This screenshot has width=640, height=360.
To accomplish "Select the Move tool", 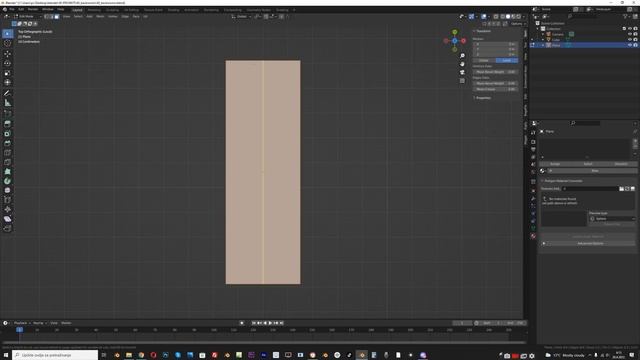I will (7, 53).
